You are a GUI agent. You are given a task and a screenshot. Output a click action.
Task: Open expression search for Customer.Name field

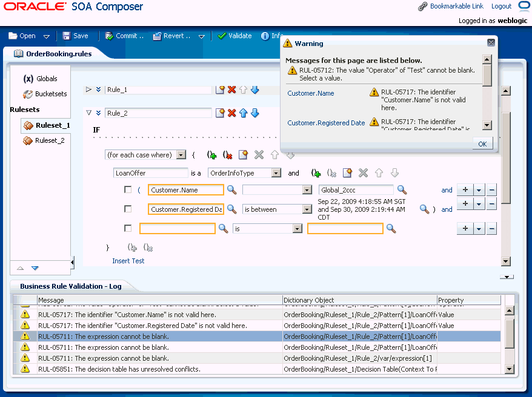pyautogui.click(x=231, y=190)
